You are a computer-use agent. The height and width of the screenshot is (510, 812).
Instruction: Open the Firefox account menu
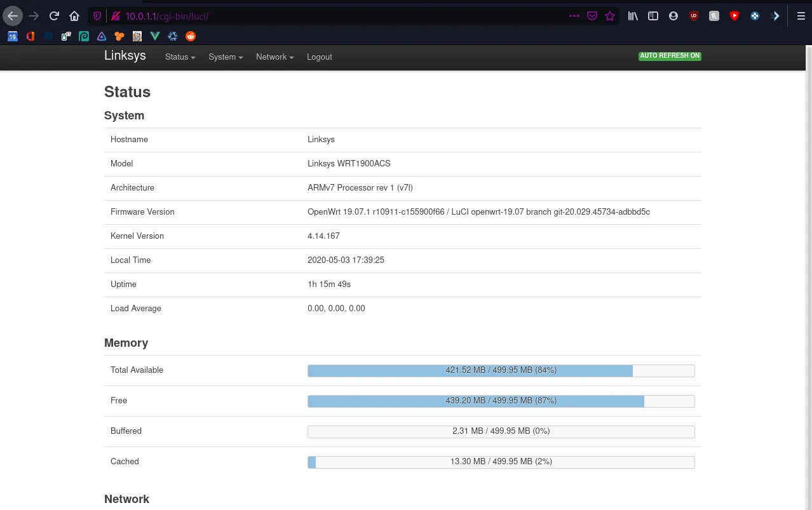pos(673,16)
